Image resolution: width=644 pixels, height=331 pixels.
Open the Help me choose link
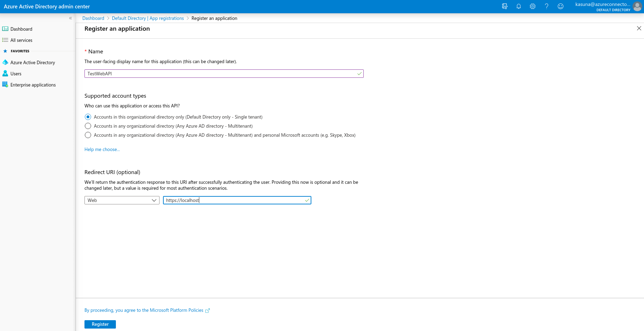(102, 149)
